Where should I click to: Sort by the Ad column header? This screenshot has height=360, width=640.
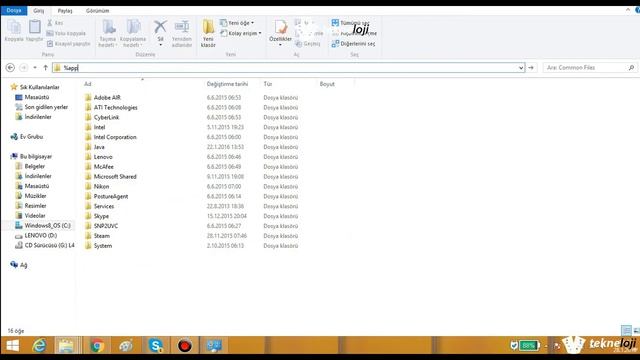88,84
